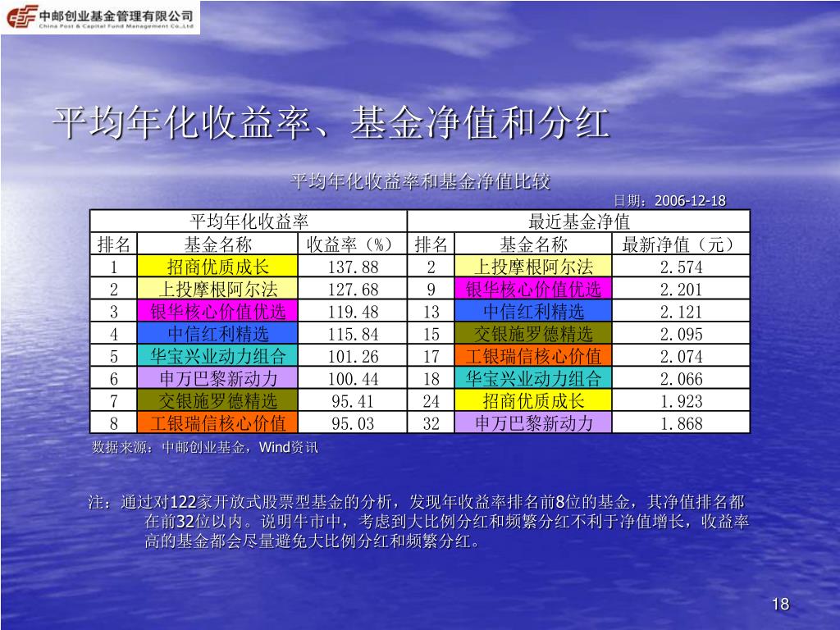Select the yield value "101.26"
The width and height of the screenshot is (840, 630).
coord(353,356)
